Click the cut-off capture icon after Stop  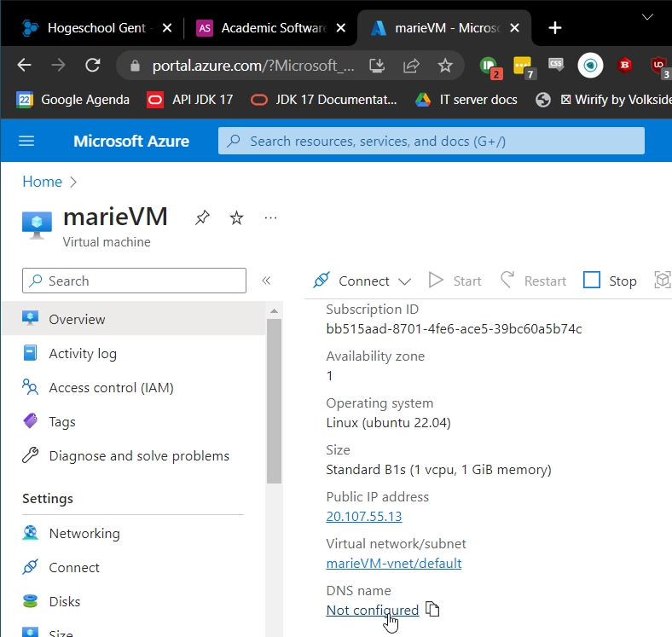(x=663, y=281)
